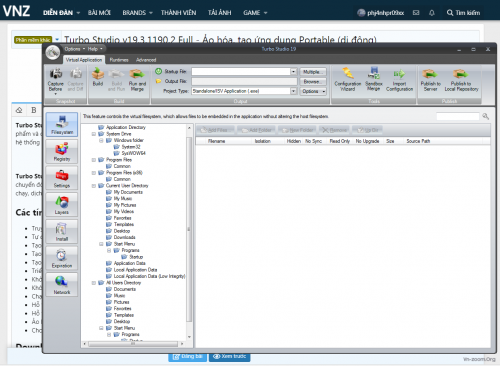Select the My Documents folder in the tree

point(128,192)
